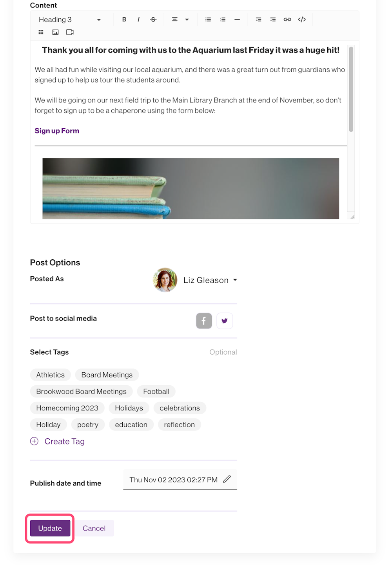Insert a numbered list
This screenshot has height=565, width=392.
223,20
